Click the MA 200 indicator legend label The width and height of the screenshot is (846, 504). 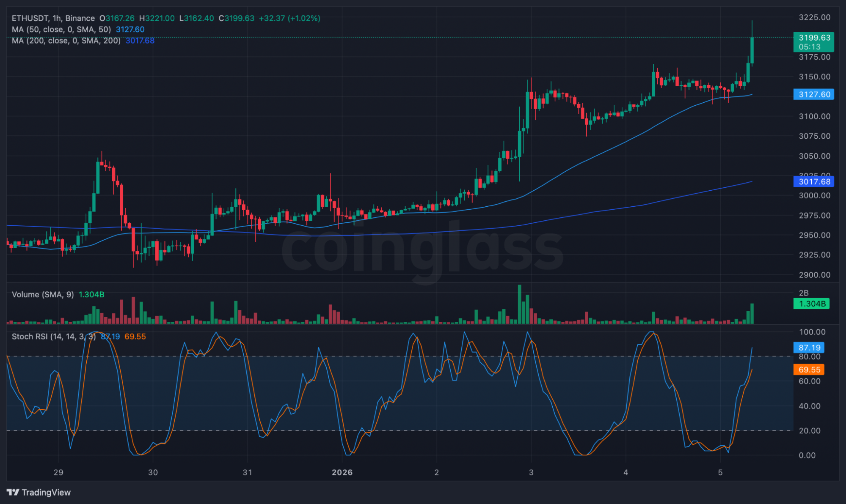[66, 41]
